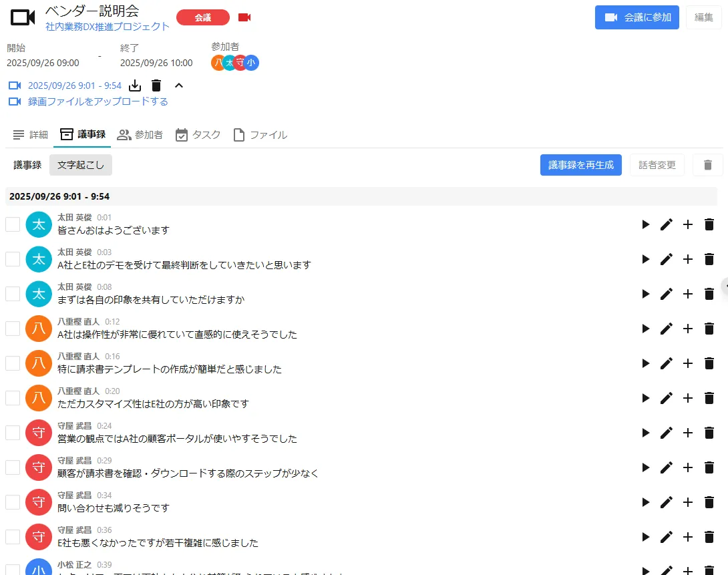Check the box for the 0:24 line

tap(13, 433)
